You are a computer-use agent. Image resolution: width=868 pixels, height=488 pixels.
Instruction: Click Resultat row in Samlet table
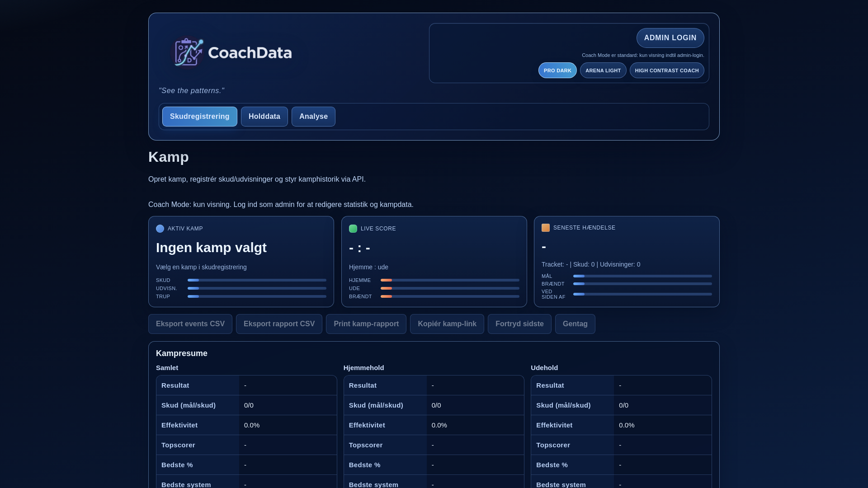[x=246, y=385]
